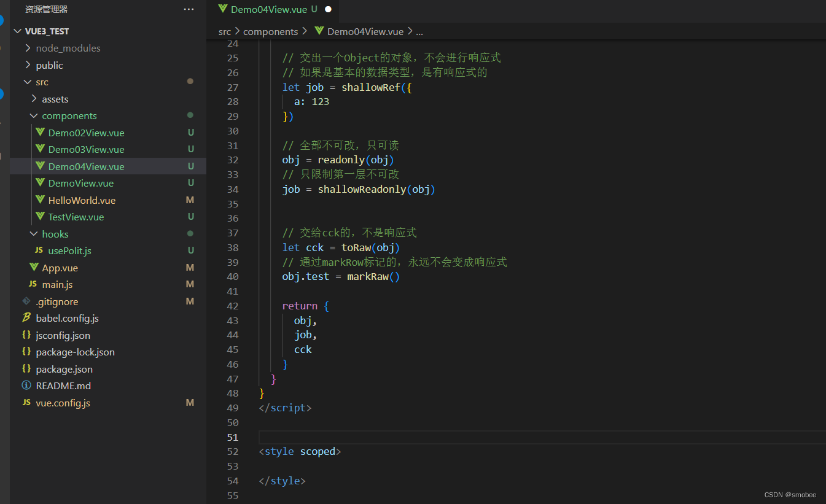Click the git icon beside .gitignore

point(26,301)
